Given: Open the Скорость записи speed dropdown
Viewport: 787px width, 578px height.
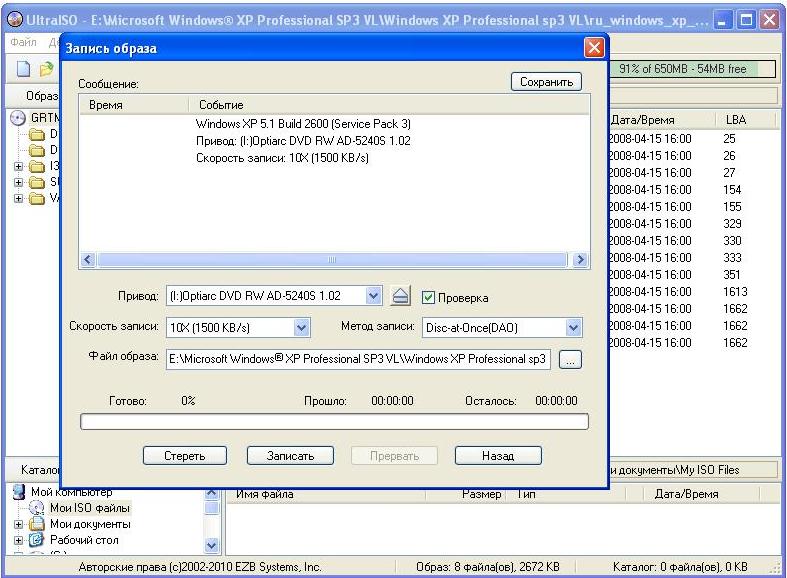Looking at the screenshot, I should [301, 328].
